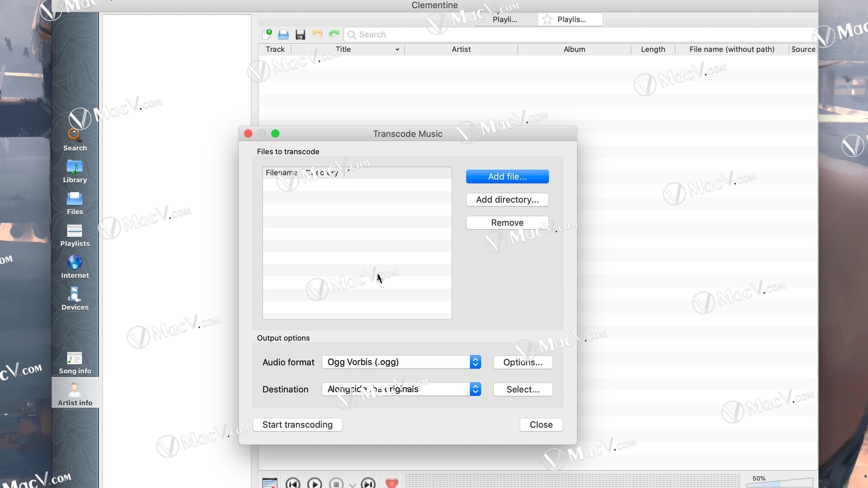Click the red heart love icon
Screen dimensions: 868x488
[x=392, y=483]
